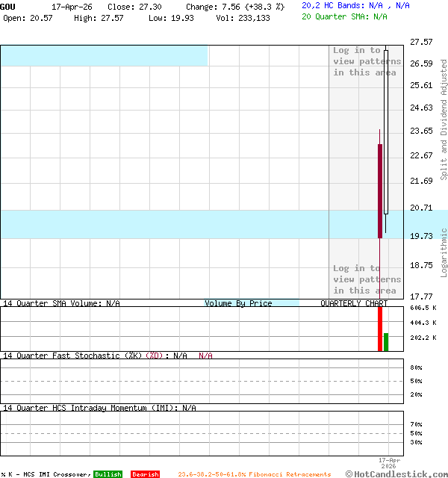The width and height of the screenshot is (448, 478).
Task: Click the green Bullish legend badge
Action: (x=108, y=474)
